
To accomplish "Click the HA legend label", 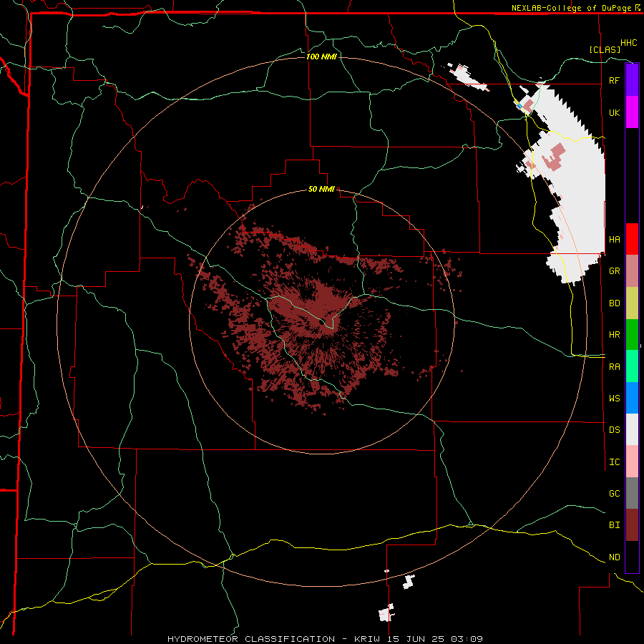I will click(x=614, y=239).
